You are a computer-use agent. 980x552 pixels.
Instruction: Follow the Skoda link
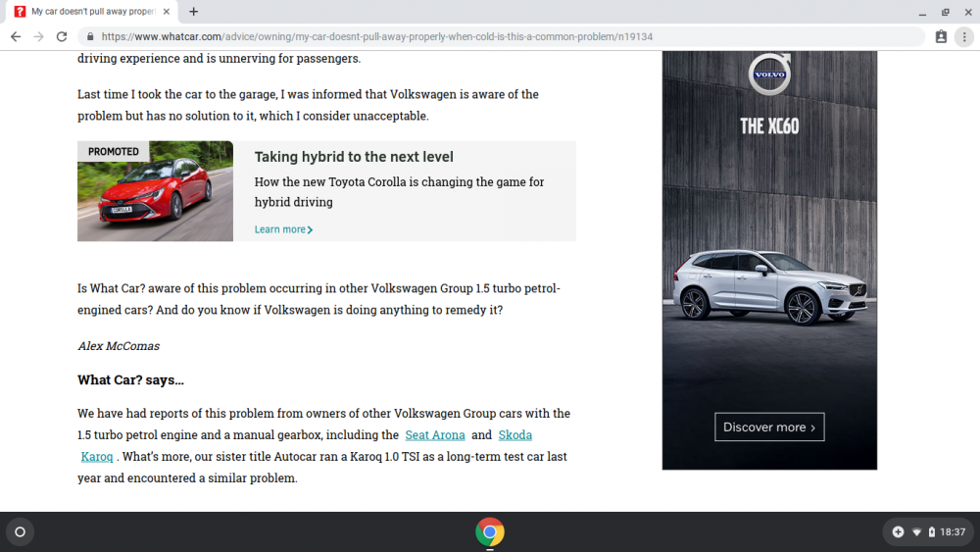[515, 434]
